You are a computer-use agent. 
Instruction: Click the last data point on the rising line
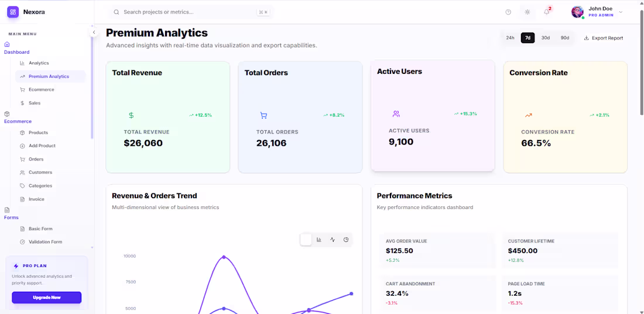tap(352, 293)
